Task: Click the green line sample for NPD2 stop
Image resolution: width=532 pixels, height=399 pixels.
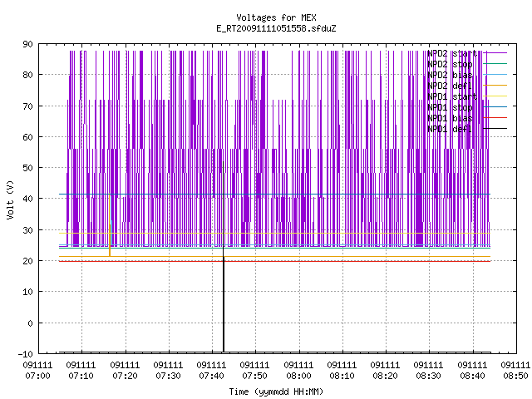Action: point(495,63)
